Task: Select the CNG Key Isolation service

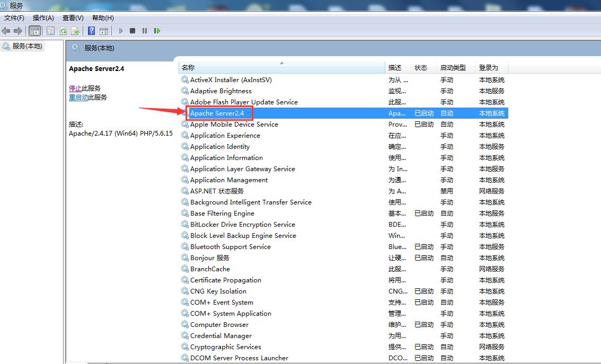Action: (344, 291)
